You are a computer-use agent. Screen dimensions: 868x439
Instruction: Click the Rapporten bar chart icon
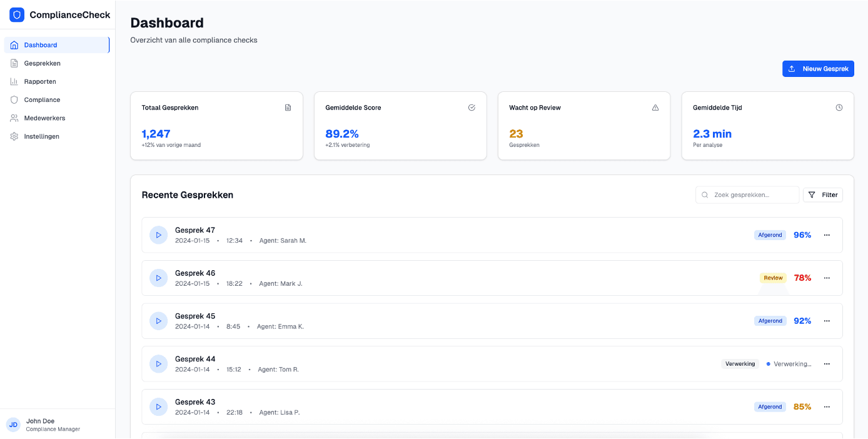[14, 81]
